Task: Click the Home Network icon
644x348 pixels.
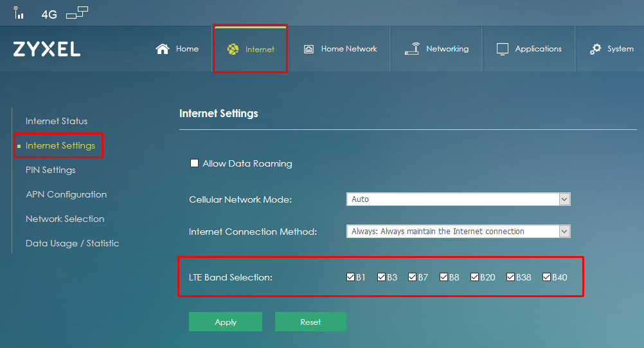Action: (309, 49)
